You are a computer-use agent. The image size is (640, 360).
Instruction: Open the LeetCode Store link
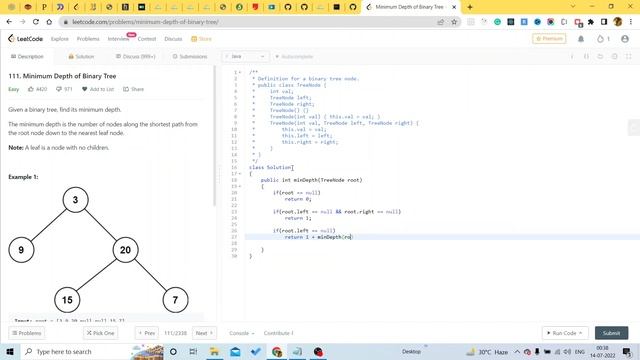coord(201,39)
